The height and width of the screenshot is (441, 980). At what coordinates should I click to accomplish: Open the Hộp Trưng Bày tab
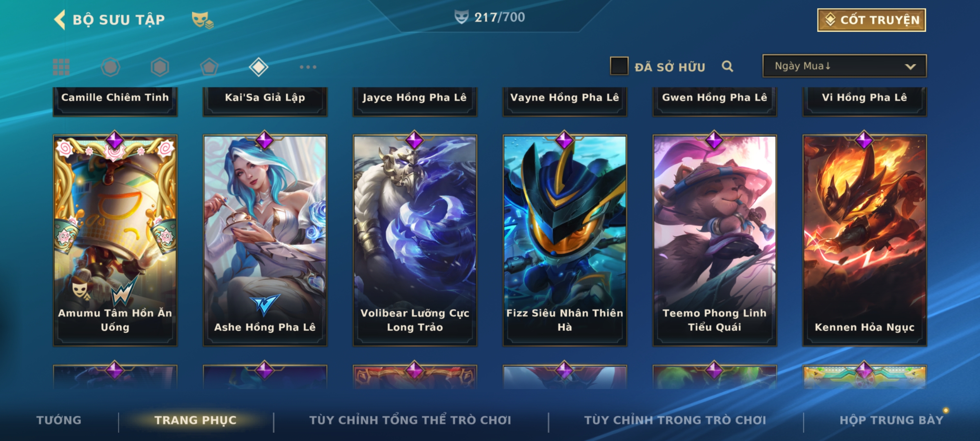pyautogui.click(x=891, y=420)
